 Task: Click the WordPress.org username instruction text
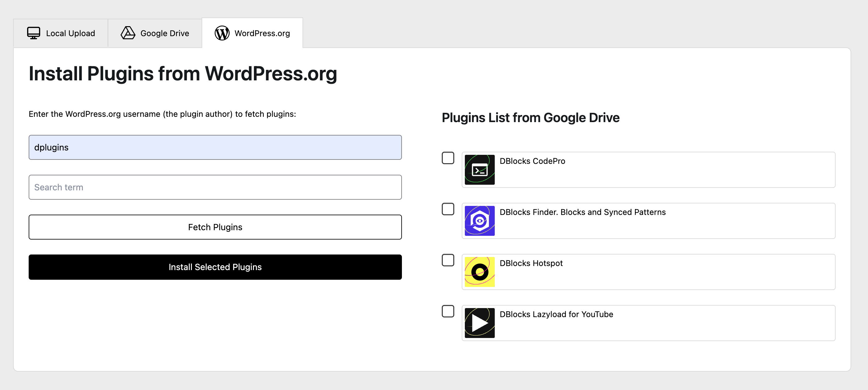[162, 114]
